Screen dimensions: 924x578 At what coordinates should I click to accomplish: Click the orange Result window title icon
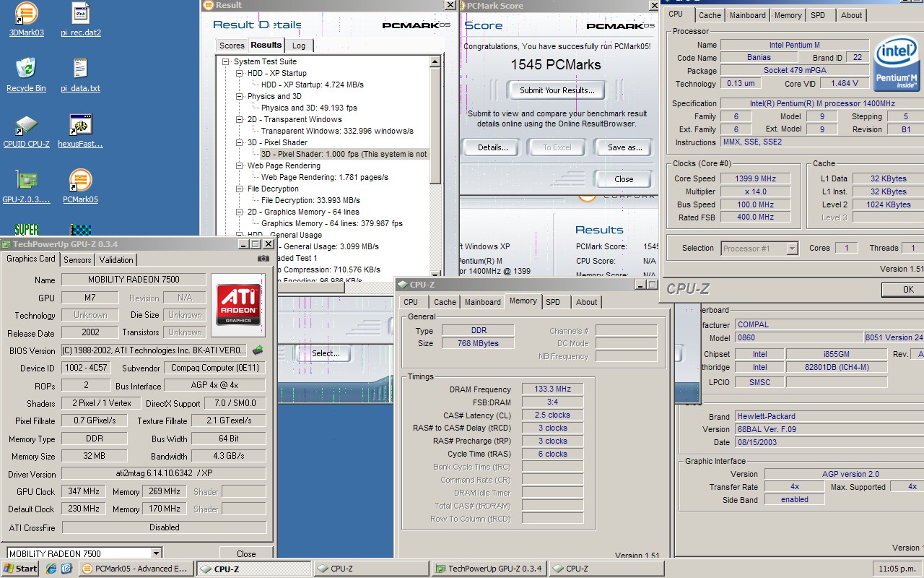tap(209, 5)
